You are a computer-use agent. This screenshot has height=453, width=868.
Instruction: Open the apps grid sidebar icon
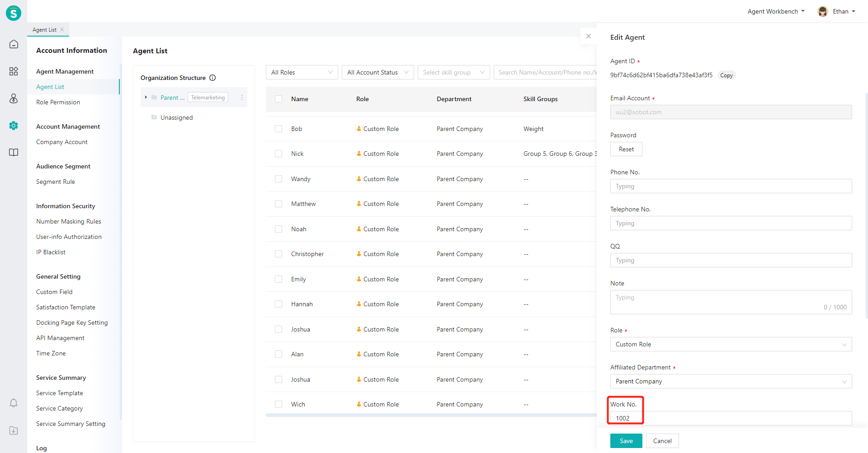click(14, 71)
